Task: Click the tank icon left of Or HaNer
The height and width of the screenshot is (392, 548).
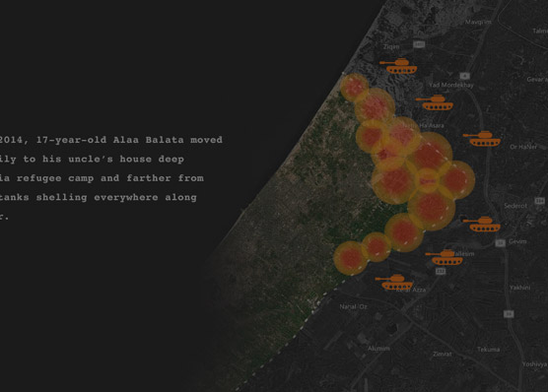Action: click(x=482, y=138)
